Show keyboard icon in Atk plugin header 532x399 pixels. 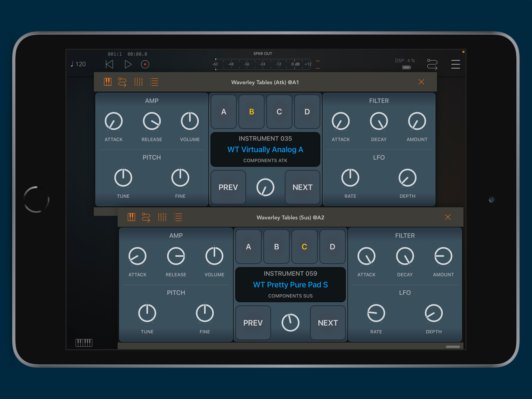[x=107, y=82]
